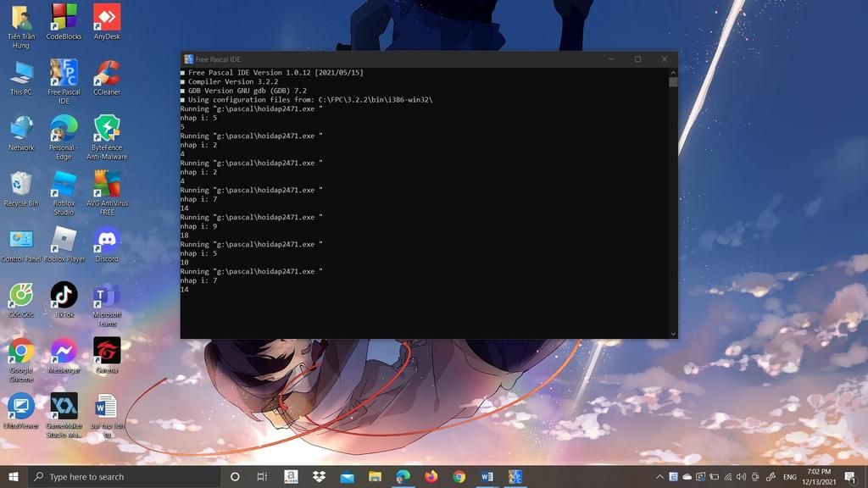The width and height of the screenshot is (868, 488).
Task: Open the Windows Start menu
Action: [x=14, y=476]
